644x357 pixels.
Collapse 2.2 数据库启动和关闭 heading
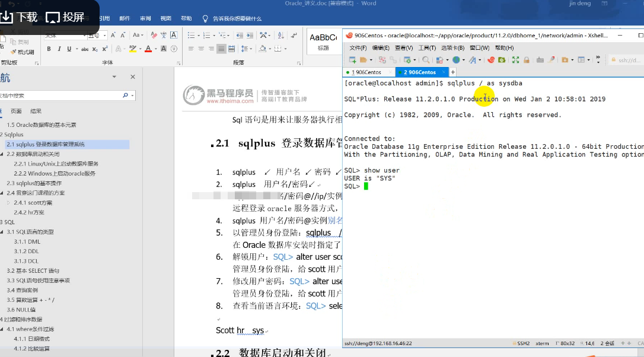click(2, 154)
